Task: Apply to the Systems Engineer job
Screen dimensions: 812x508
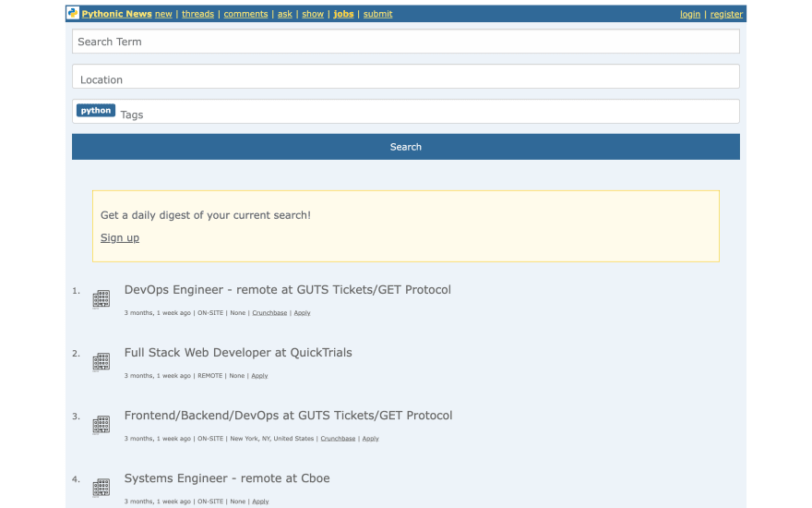Action: pos(260,501)
